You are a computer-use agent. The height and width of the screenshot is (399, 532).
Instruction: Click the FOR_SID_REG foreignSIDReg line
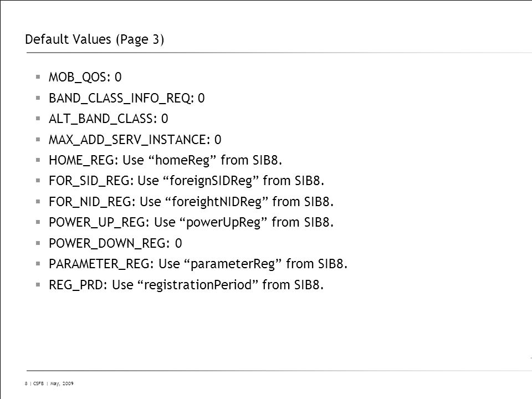pos(187,181)
